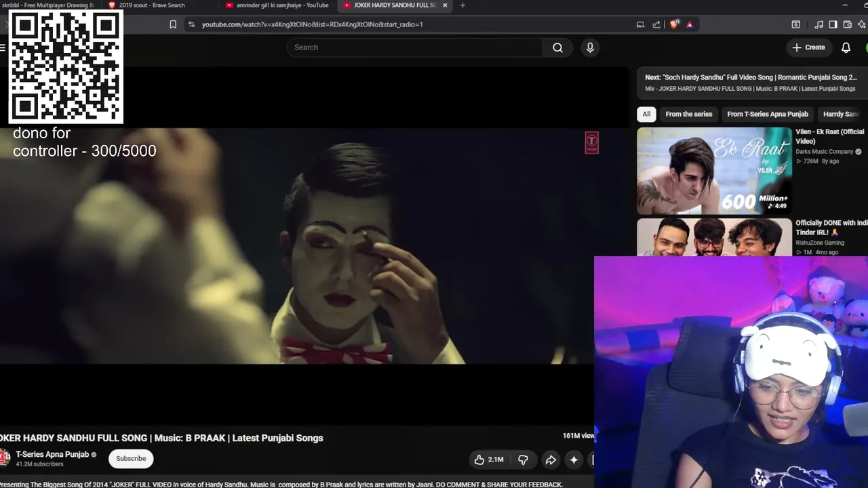Viewport: 868px width, 488px height.
Task: Open the tab search icon in the toolbar
Action: point(796,24)
